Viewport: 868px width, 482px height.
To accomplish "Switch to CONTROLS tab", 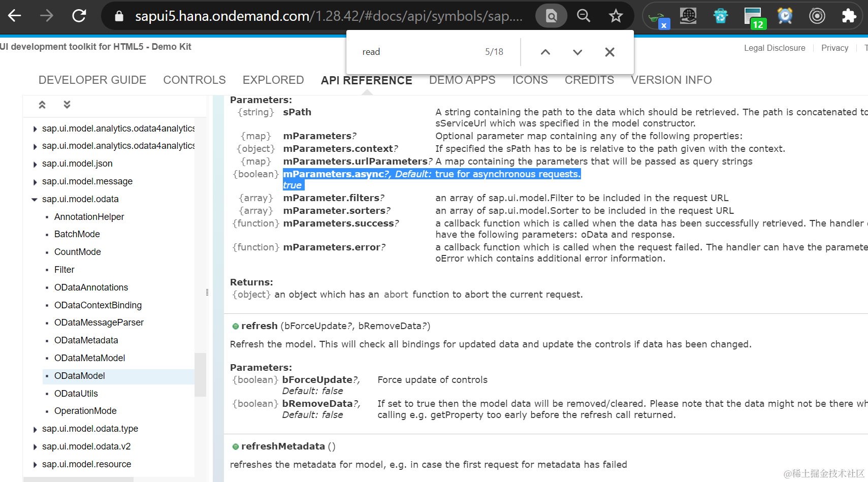I will click(195, 80).
